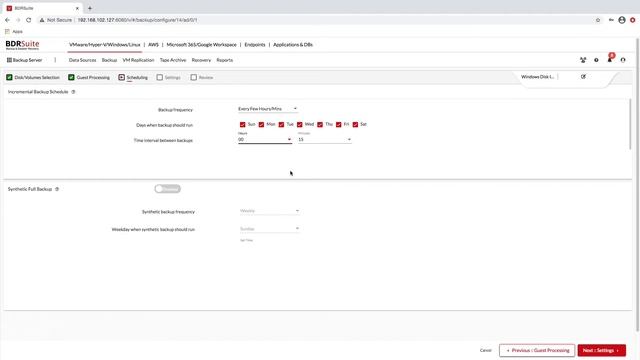Uncheck the Wed day checkbox
640x360 pixels.
click(x=300, y=124)
